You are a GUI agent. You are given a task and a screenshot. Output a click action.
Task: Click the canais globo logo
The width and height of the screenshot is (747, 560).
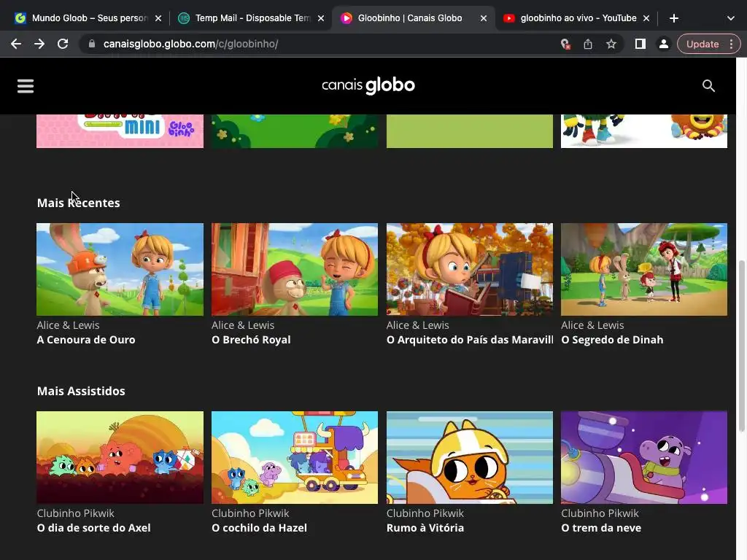tap(368, 86)
